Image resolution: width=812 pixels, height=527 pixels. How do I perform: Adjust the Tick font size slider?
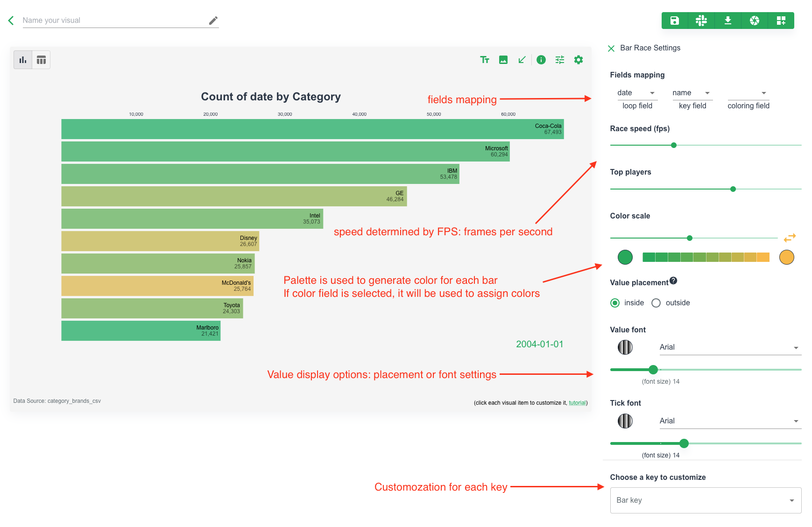684,443
